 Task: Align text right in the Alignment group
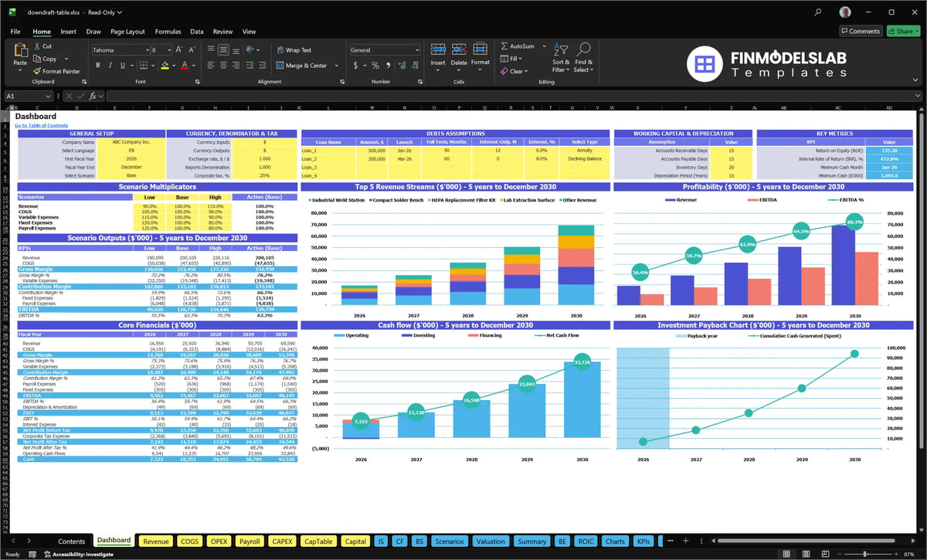236,65
